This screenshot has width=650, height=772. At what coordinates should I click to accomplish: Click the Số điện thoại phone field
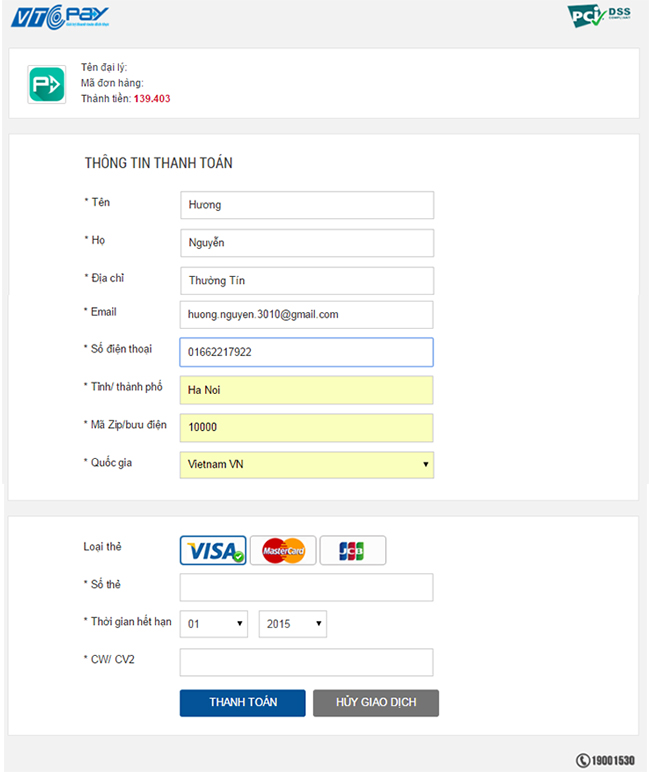click(307, 352)
